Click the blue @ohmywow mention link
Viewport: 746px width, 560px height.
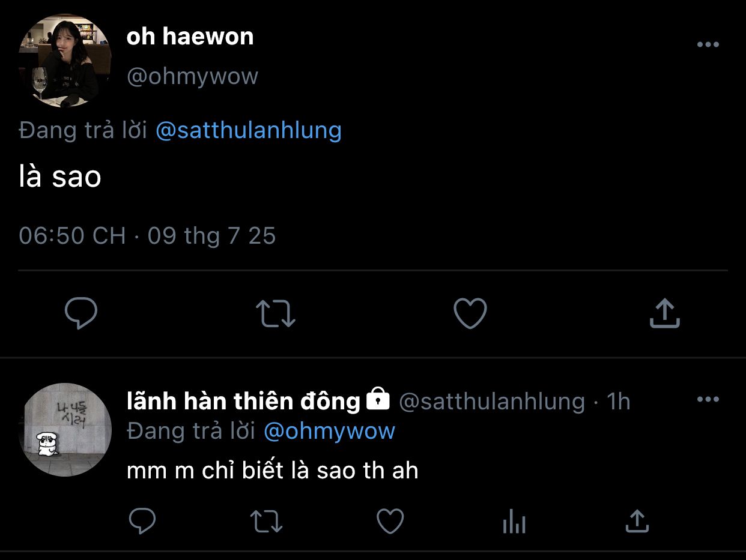coord(329,431)
